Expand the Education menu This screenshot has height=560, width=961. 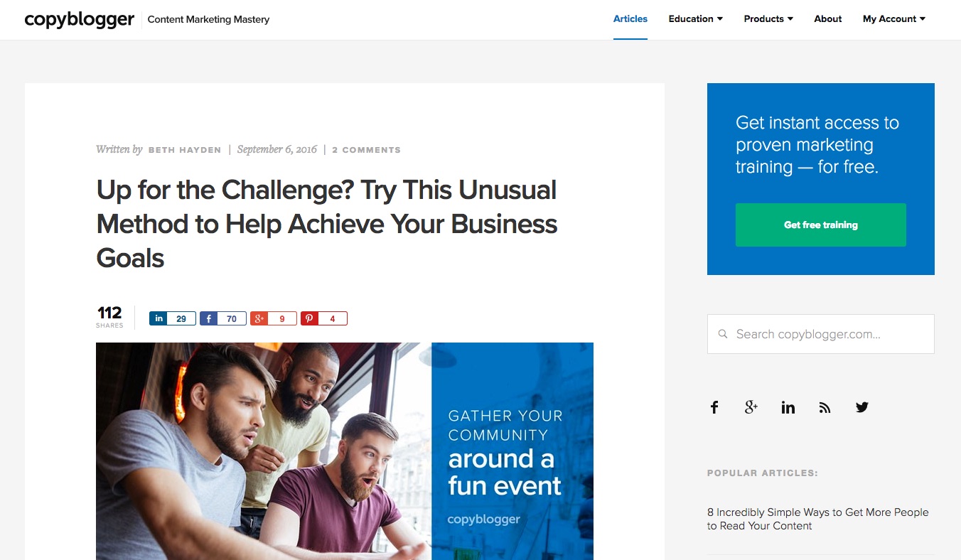(696, 19)
